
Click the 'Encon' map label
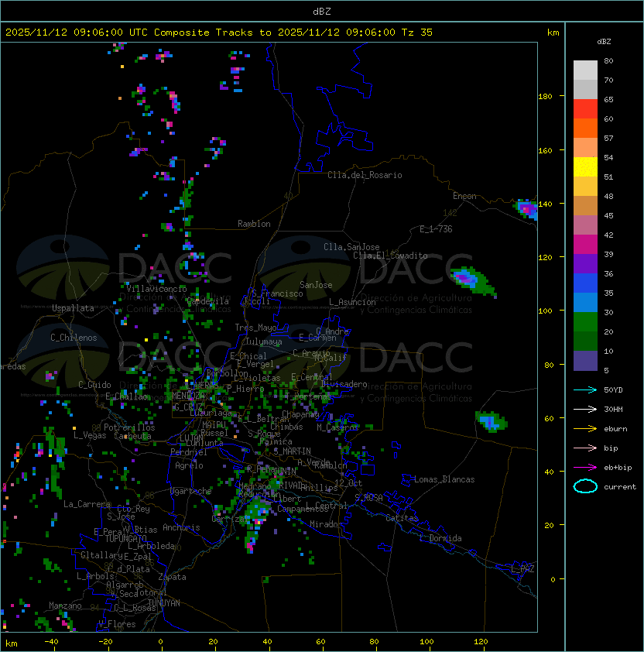click(464, 196)
